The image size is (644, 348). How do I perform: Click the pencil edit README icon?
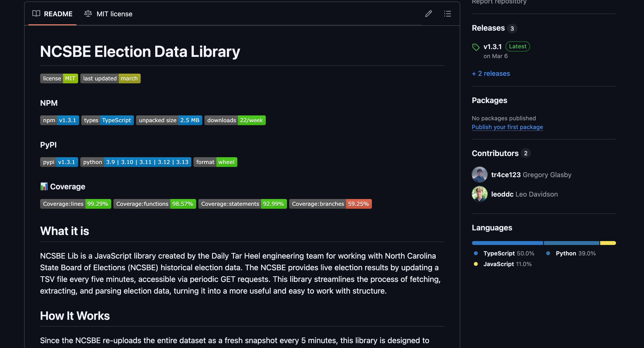point(428,14)
